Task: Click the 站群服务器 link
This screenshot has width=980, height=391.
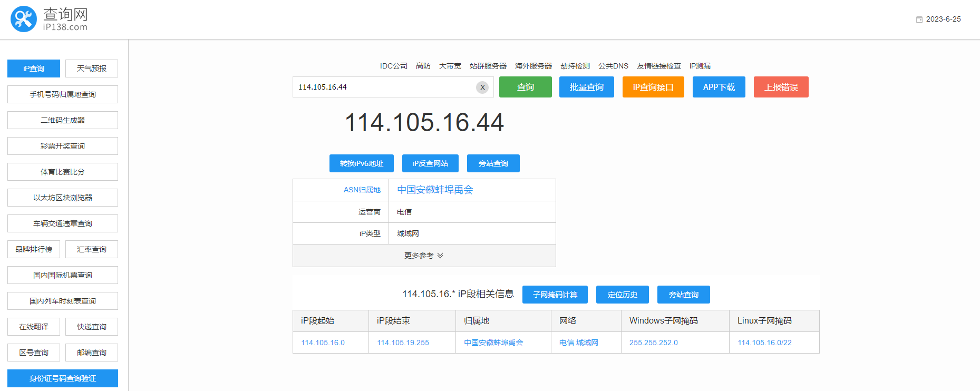Action: pos(488,66)
